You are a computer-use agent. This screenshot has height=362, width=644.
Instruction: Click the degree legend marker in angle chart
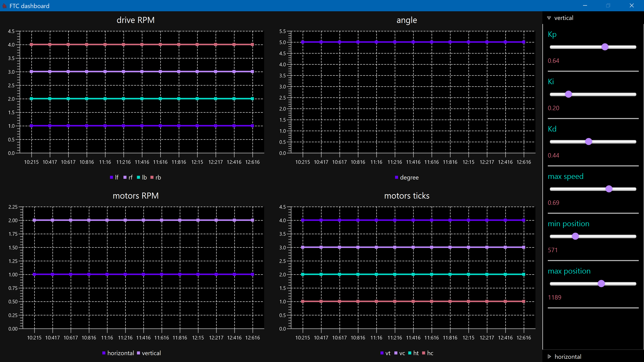[396, 177]
